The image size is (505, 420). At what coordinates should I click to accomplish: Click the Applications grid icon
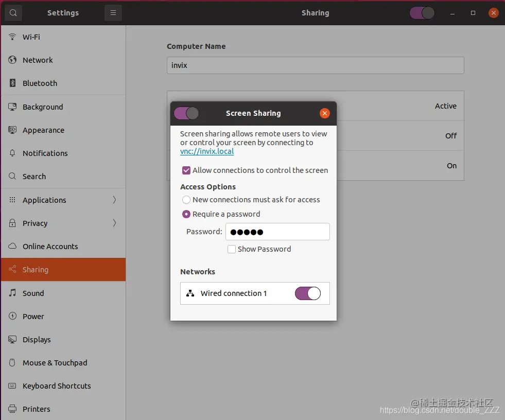[x=12, y=200]
